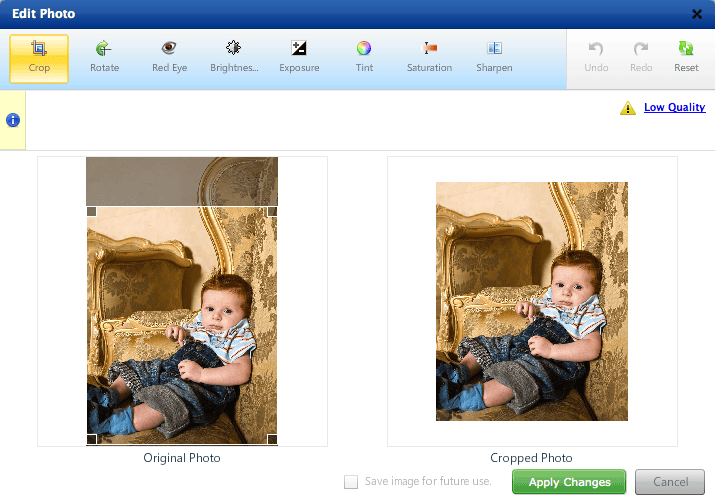Click the Cropped Photo caption
The width and height of the screenshot is (715, 504).
pos(531,457)
